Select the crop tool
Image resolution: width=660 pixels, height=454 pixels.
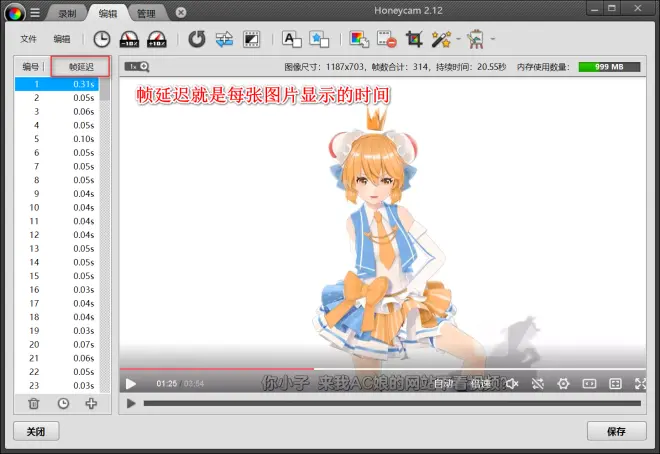[x=414, y=39]
